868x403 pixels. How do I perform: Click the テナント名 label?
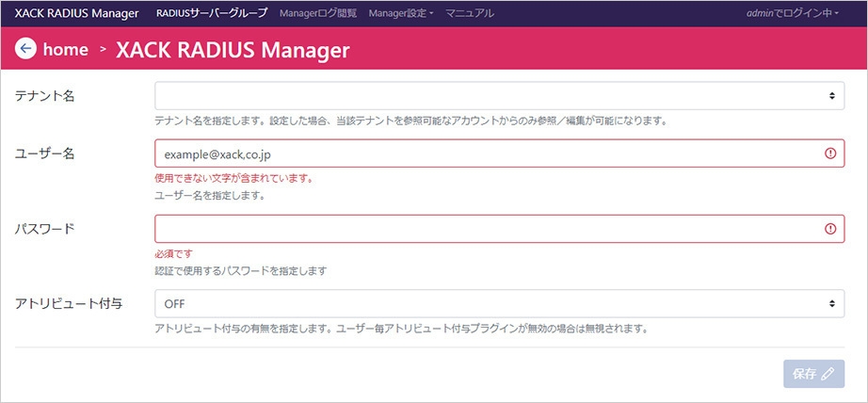45,96
